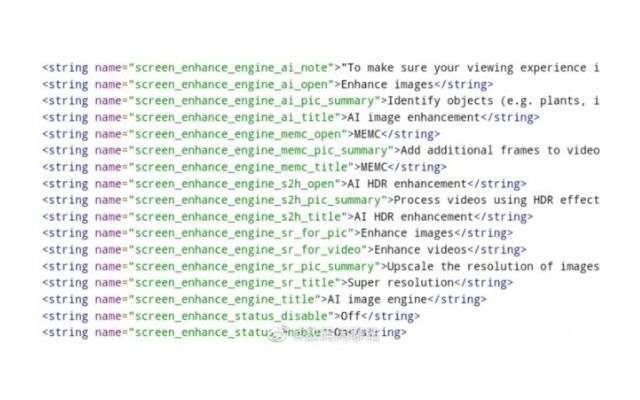Click the "screen_enhance_engine_ai_note" attribute value
Viewport: 640px width, 400px height.
tap(232, 68)
